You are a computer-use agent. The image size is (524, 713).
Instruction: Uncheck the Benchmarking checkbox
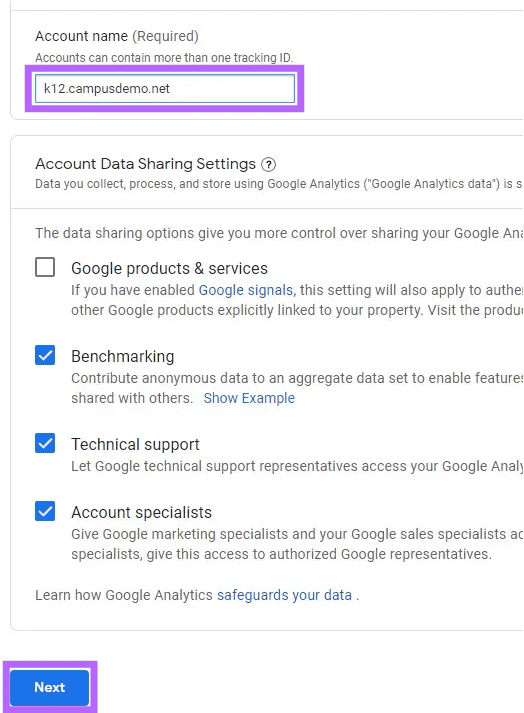pos(45,355)
